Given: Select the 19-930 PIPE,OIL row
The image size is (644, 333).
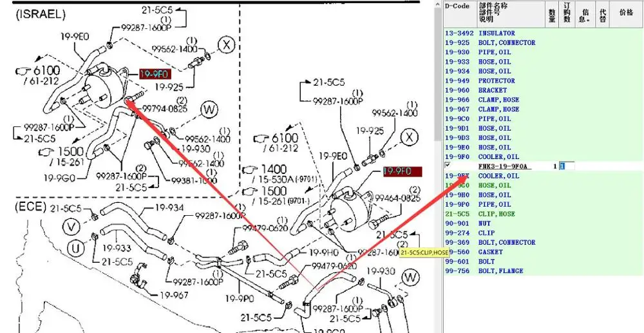Looking at the screenshot, I should click(x=542, y=52).
